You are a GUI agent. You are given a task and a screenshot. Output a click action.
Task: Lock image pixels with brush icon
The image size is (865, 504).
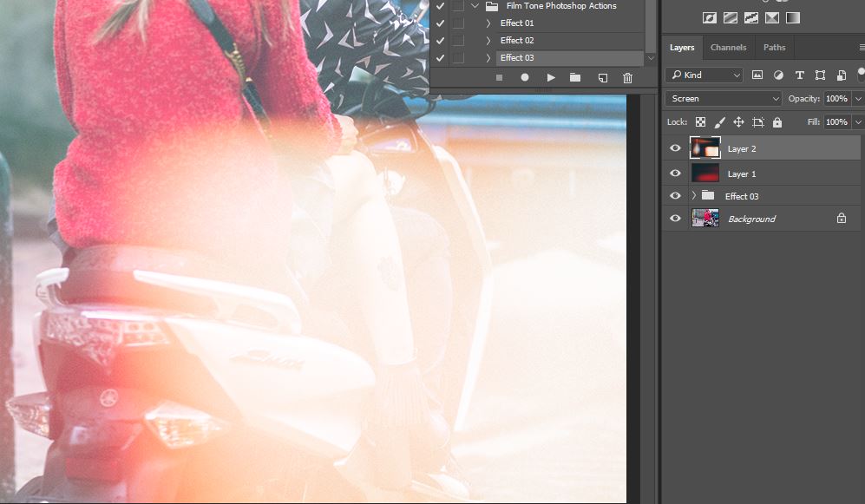719,122
